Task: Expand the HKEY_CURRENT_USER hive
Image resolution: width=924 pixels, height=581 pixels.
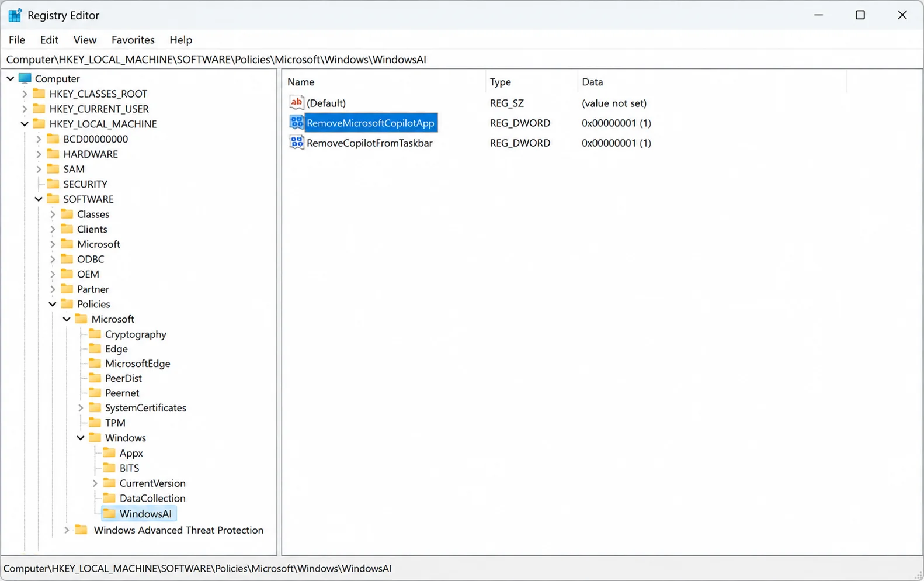Action: click(25, 109)
